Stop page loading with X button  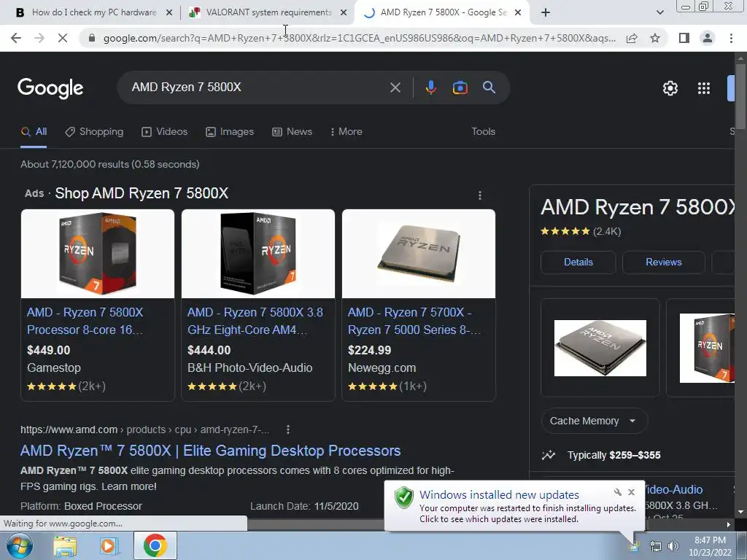(63, 38)
